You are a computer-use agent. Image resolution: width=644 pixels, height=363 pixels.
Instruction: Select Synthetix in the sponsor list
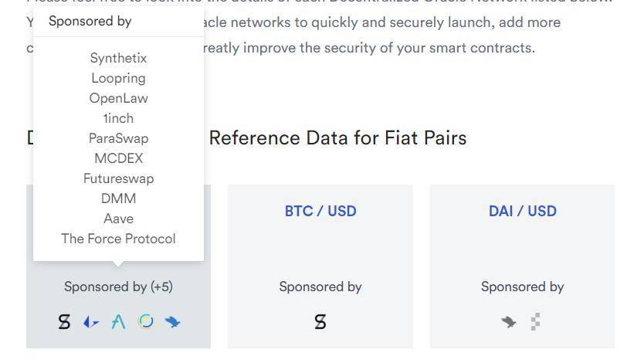point(118,58)
